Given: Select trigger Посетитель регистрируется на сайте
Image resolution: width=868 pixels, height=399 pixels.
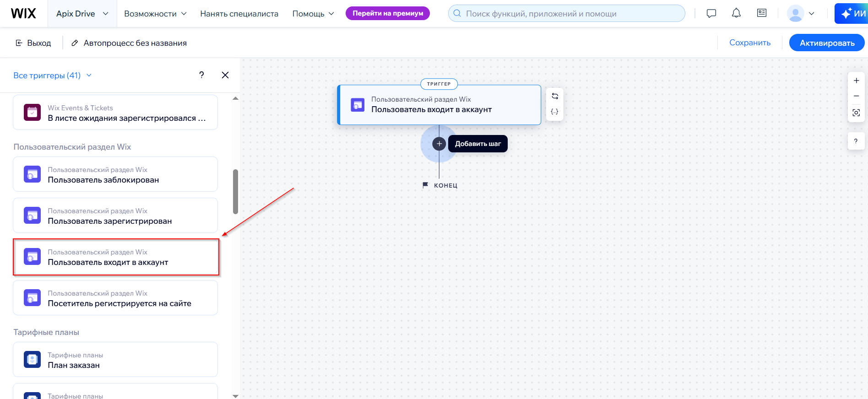Looking at the screenshot, I should tap(115, 298).
